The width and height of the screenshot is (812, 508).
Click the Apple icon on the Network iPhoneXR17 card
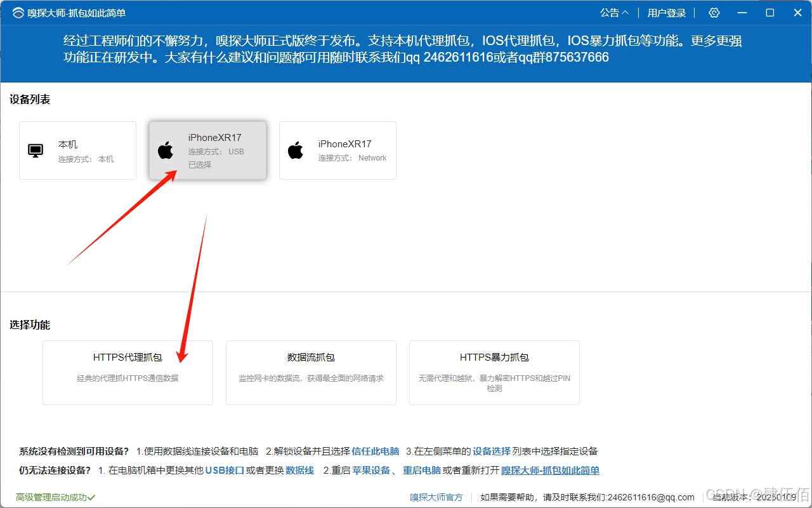[296, 150]
